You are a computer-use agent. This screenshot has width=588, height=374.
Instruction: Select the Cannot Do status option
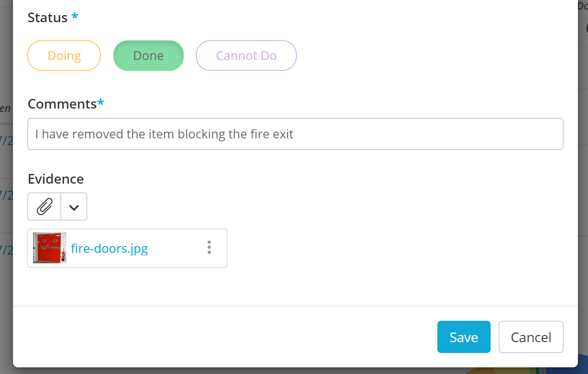(x=246, y=55)
